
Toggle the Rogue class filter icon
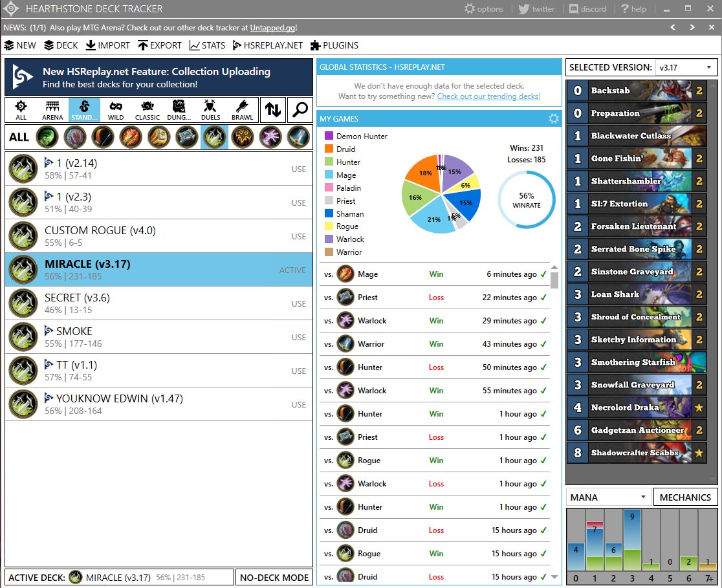click(x=215, y=136)
